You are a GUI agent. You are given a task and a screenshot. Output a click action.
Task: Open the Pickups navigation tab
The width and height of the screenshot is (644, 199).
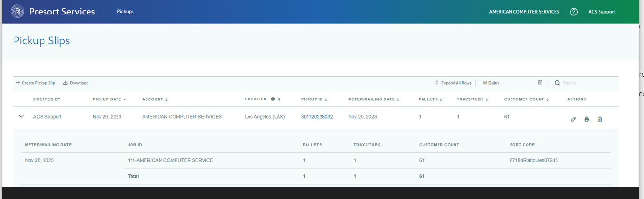[125, 12]
